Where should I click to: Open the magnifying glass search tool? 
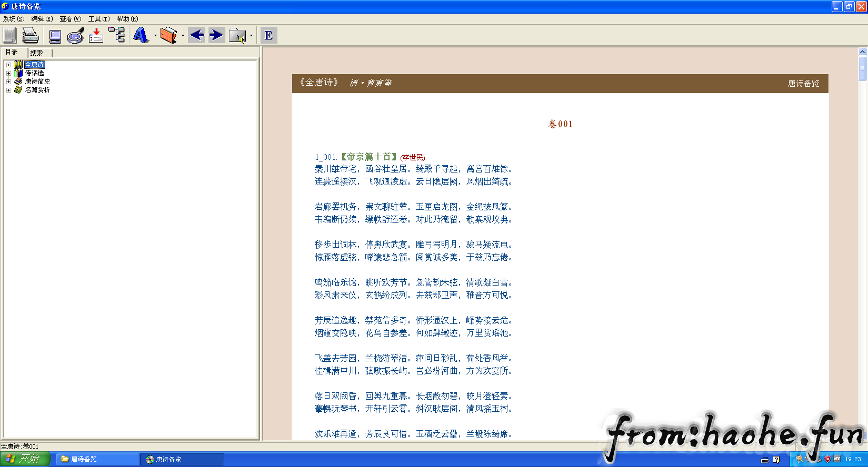point(76,35)
